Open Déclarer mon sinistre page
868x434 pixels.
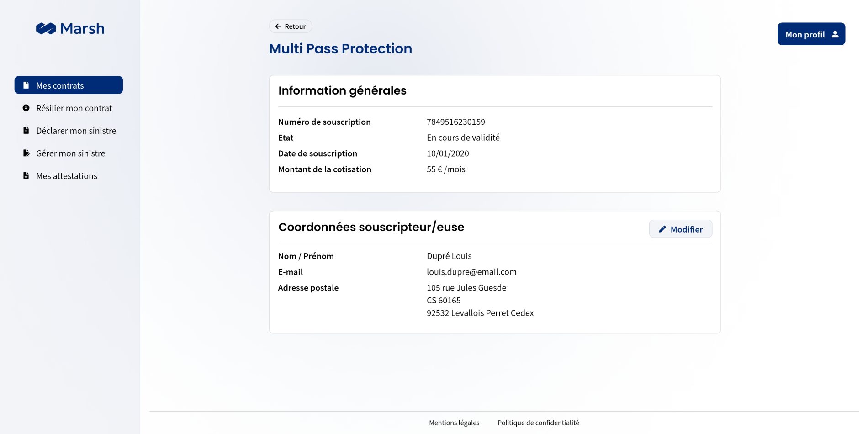[76, 131]
